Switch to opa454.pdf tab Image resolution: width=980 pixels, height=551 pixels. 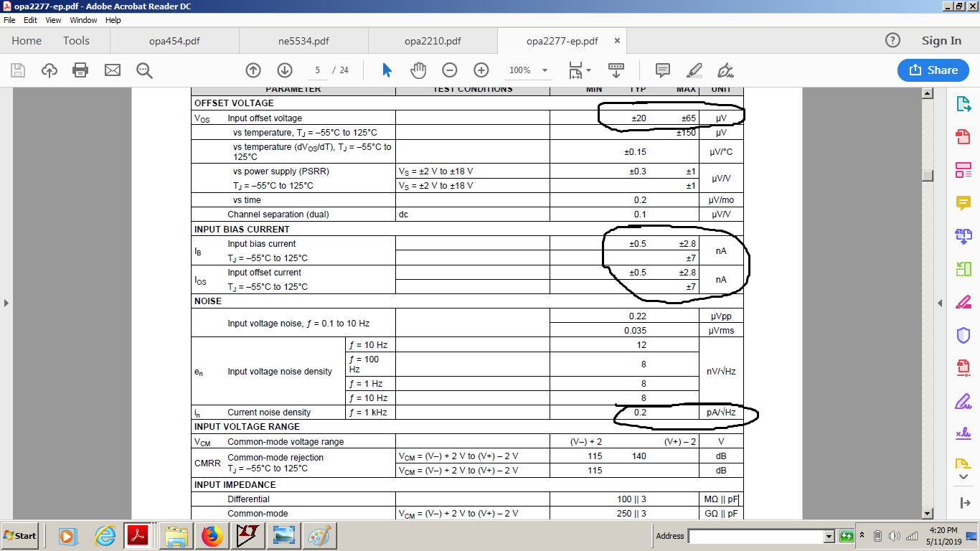point(174,41)
